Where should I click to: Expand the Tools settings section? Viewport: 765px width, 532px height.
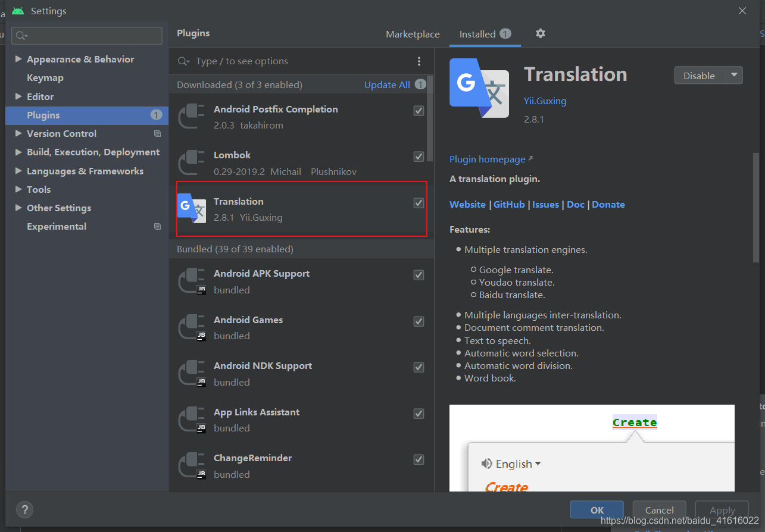tap(18, 189)
